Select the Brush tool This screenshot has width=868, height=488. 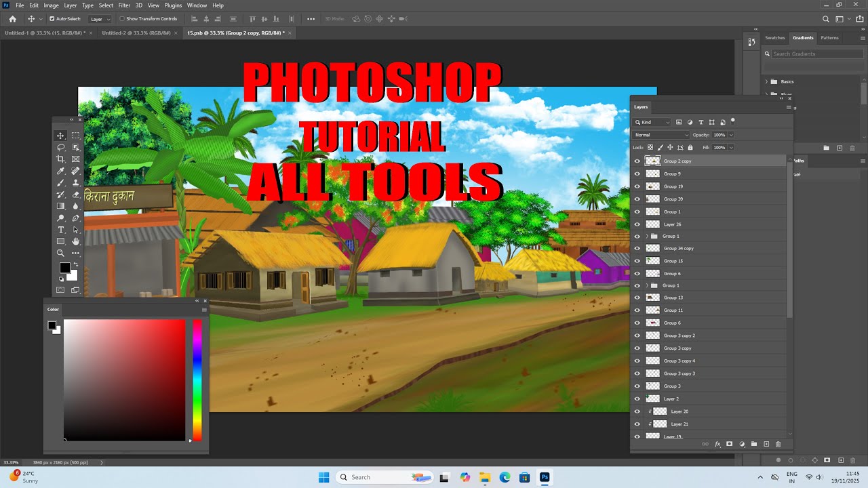click(61, 182)
